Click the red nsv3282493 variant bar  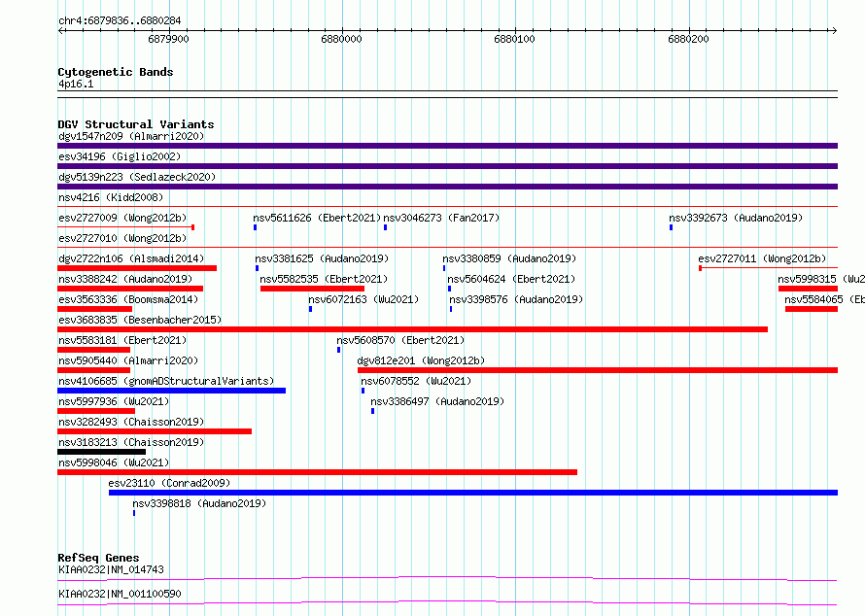click(x=155, y=431)
